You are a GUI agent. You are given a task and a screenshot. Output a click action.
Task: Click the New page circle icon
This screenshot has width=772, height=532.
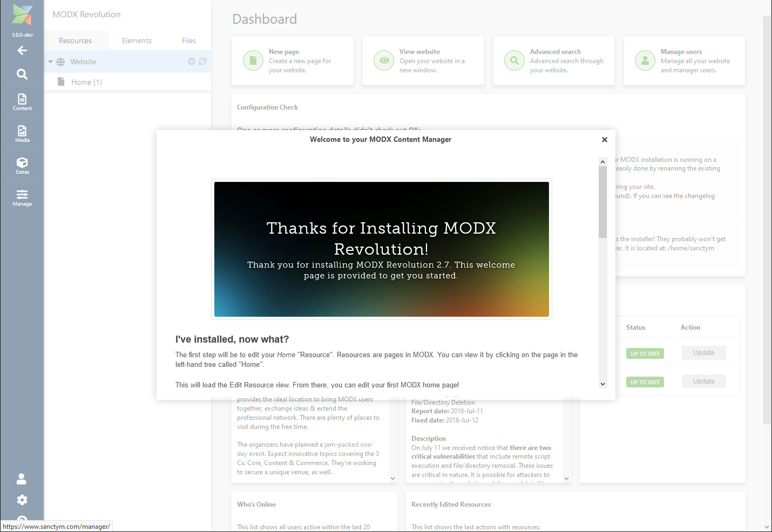coord(253,60)
